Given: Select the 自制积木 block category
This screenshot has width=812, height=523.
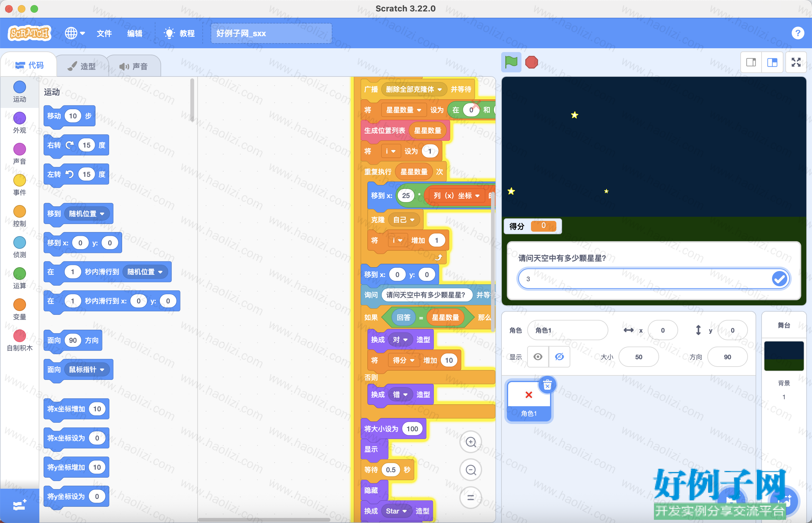Looking at the screenshot, I should (19, 341).
